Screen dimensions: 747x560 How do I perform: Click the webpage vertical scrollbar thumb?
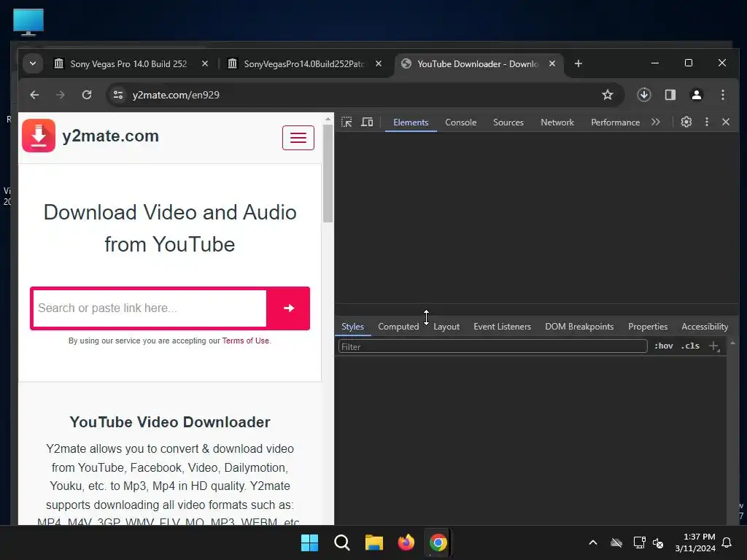pyautogui.click(x=328, y=174)
